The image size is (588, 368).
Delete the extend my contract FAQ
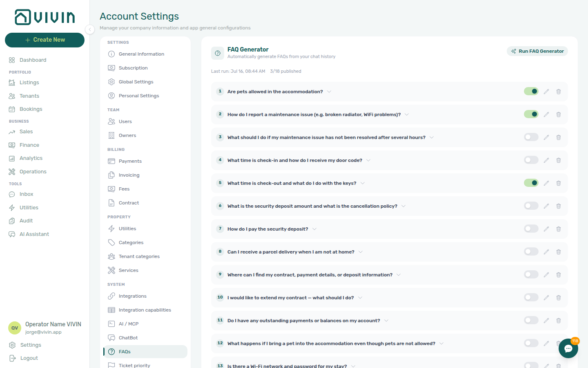pos(559,298)
